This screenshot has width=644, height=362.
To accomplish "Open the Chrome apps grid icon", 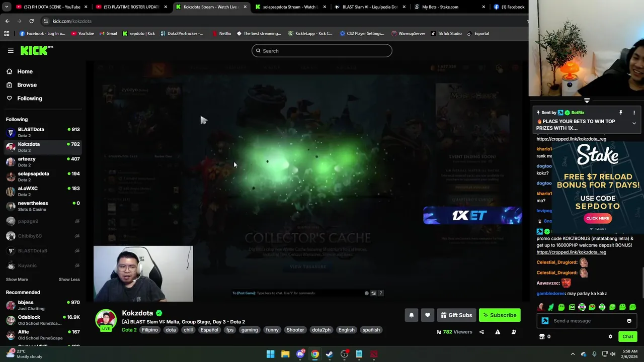I will pos(7,34).
